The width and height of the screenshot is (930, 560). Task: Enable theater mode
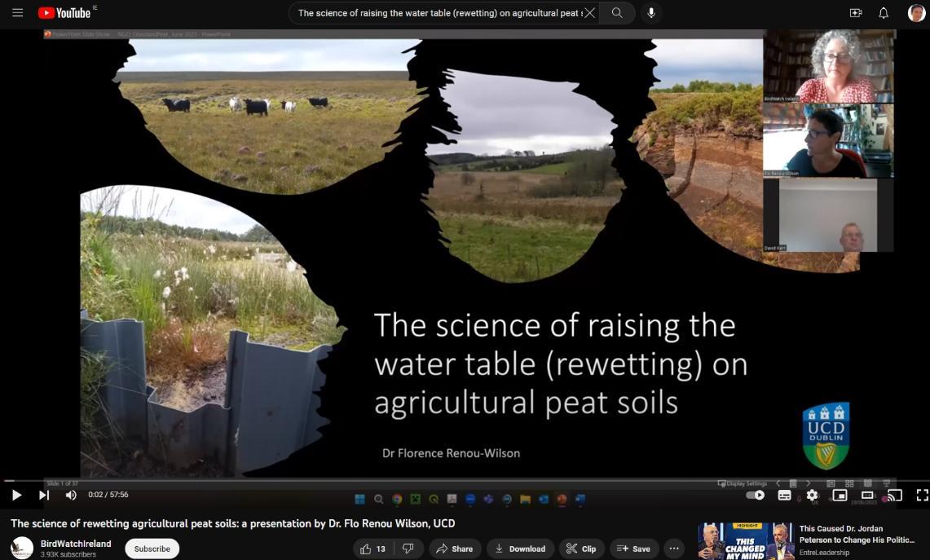(867, 495)
